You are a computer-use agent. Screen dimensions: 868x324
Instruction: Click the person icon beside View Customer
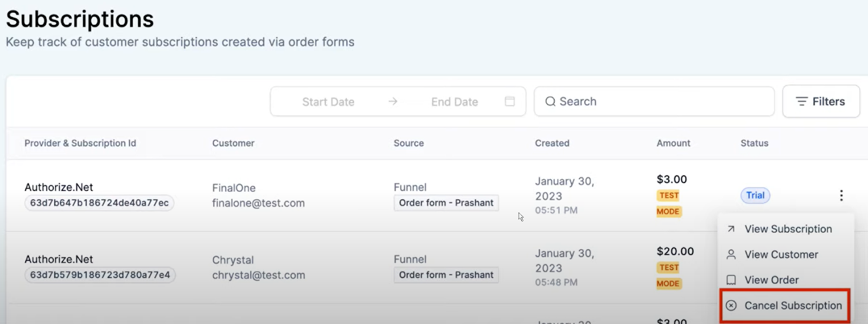[x=731, y=255]
